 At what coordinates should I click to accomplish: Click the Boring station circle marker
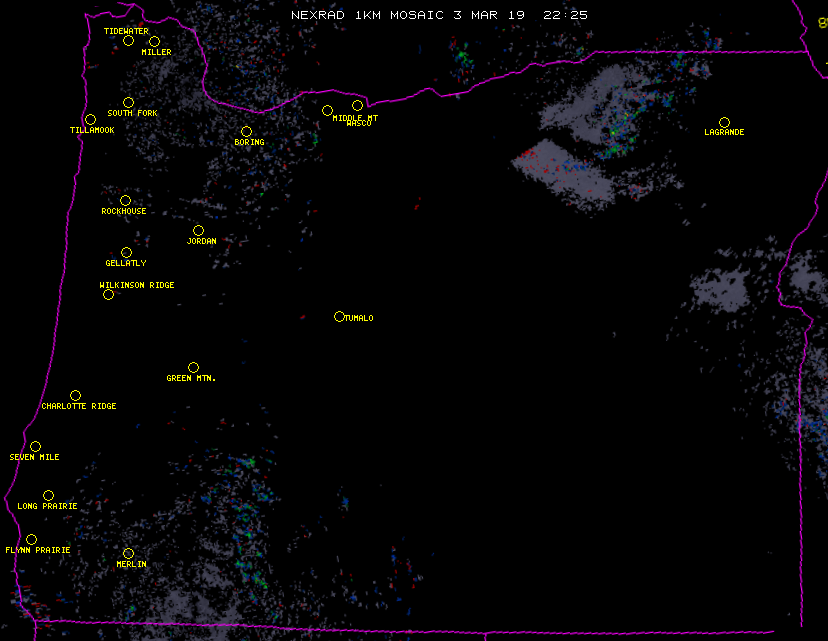pos(246,131)
